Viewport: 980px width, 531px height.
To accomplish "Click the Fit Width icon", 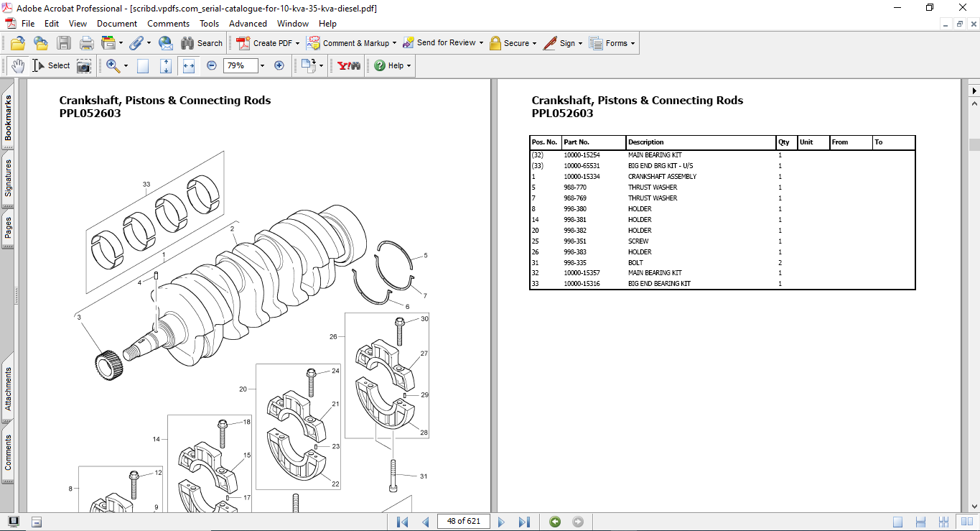I will (189, 65).
